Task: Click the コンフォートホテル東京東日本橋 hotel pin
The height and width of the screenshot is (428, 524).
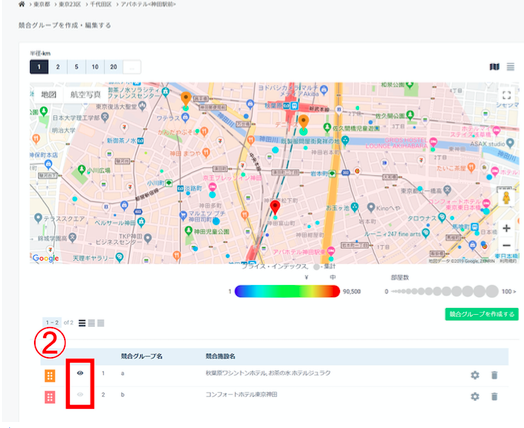Action: (x=487, y=203)
